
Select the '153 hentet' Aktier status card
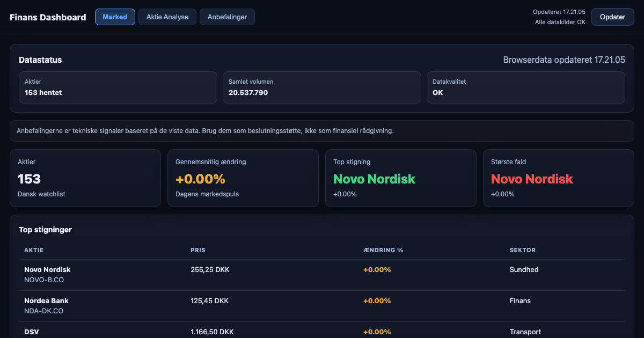pos(118,87)
